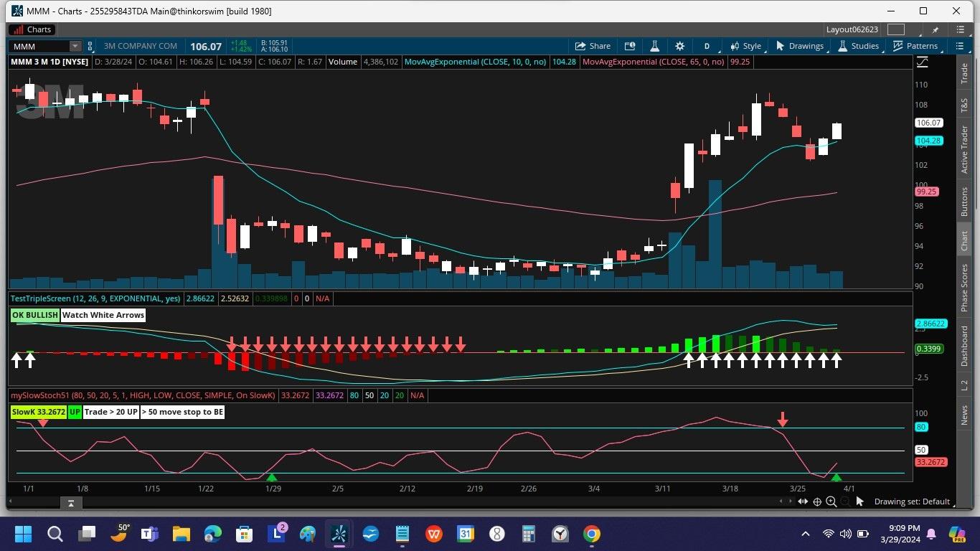Show hidden system tray icons chevron
980x551 pixels.
[x=806, y=534]
